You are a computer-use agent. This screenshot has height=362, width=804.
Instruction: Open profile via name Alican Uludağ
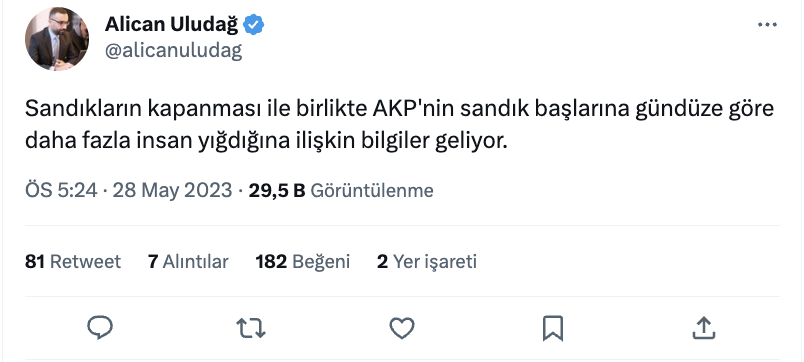(x=172, y=24)
